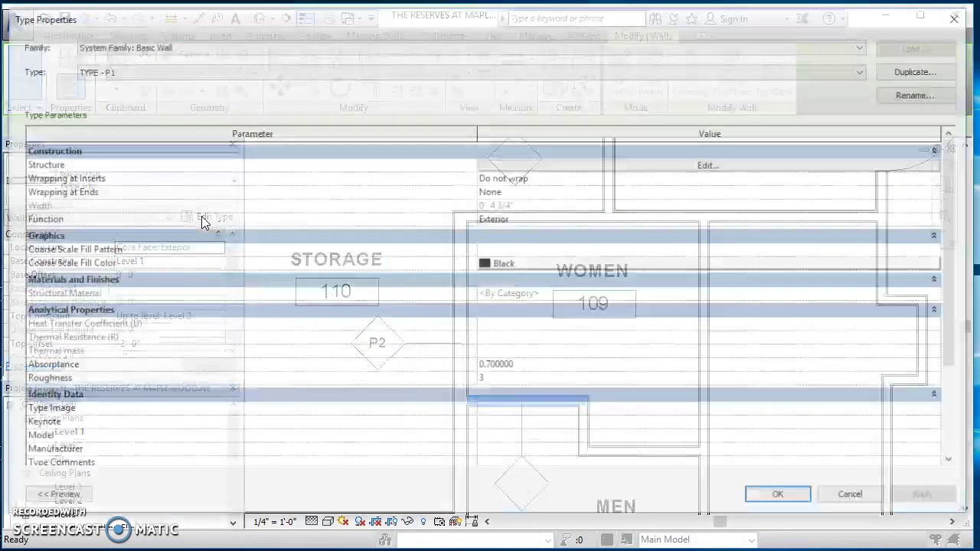Toggle Crop View icon in view control bar
980x551 pixels.
[376, 521]
